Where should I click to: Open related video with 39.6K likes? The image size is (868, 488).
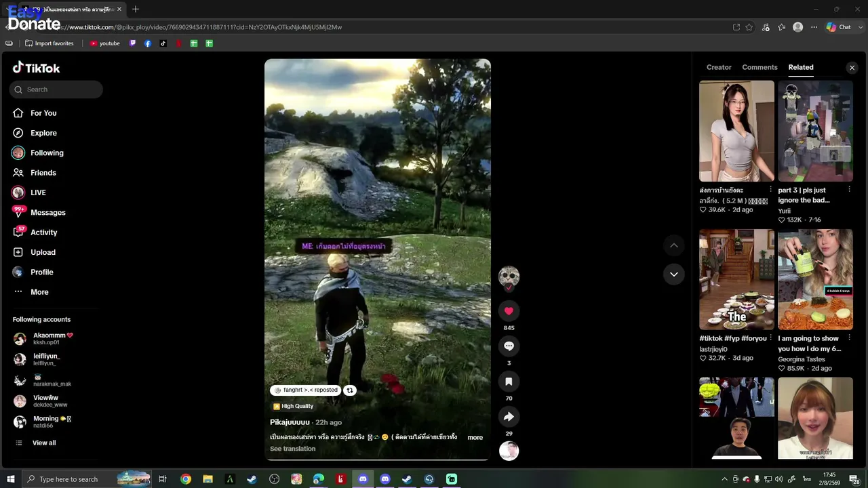pyautogui.click(x=736, y=131)
